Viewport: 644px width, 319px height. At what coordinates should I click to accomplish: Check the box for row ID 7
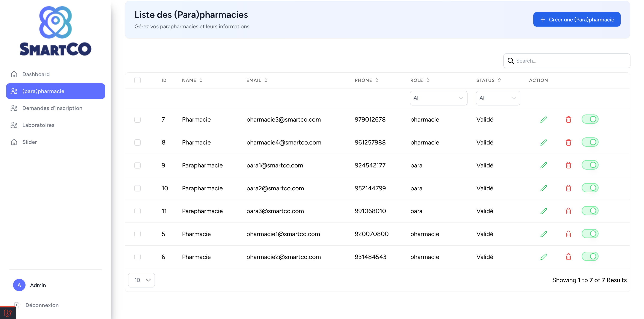137,119
